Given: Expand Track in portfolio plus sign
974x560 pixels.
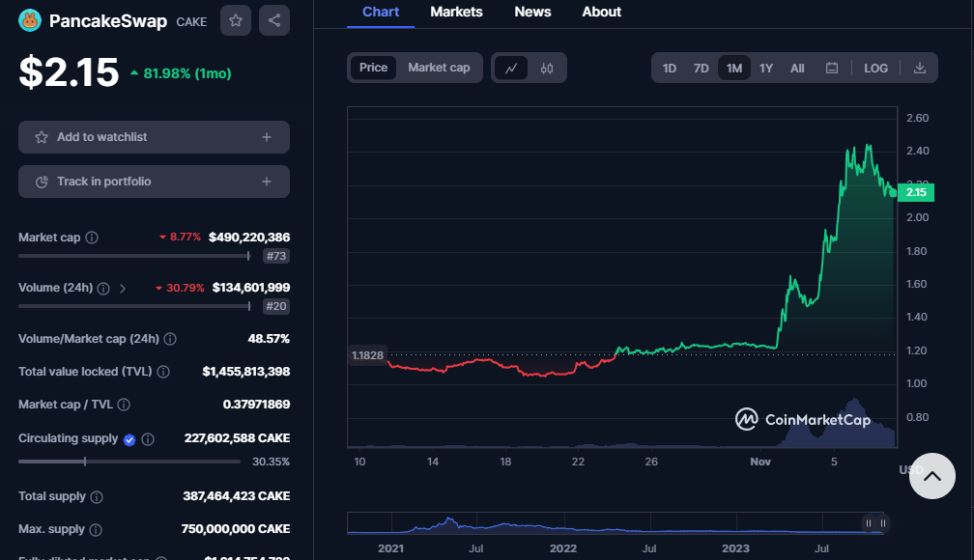Looking at the screenshot, I should [267, 182].
